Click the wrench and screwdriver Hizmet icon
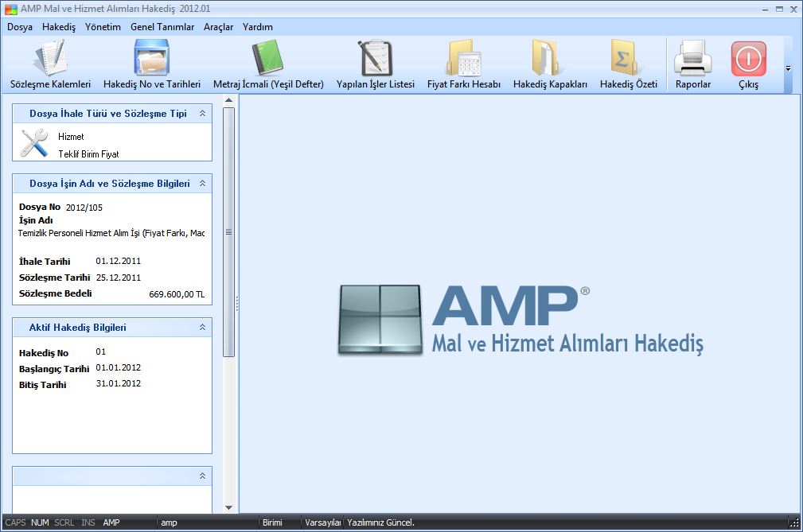Screen dimensions: 803x532 [34, 143]
